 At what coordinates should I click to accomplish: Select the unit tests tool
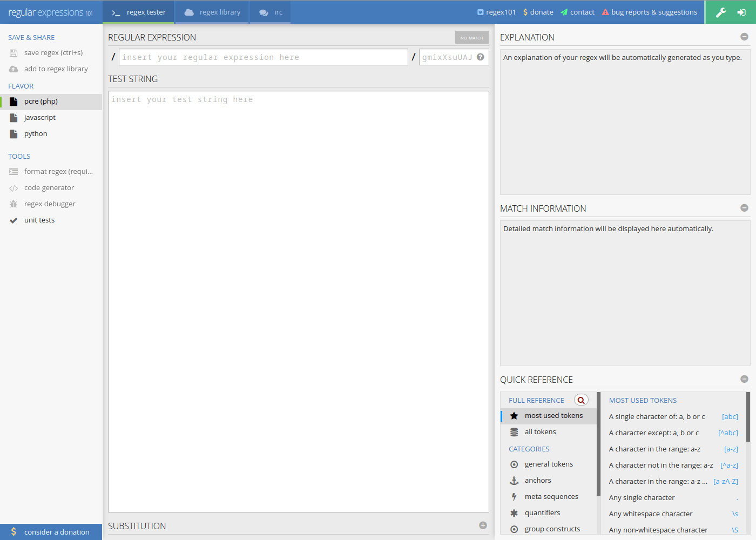click(39, 220)
